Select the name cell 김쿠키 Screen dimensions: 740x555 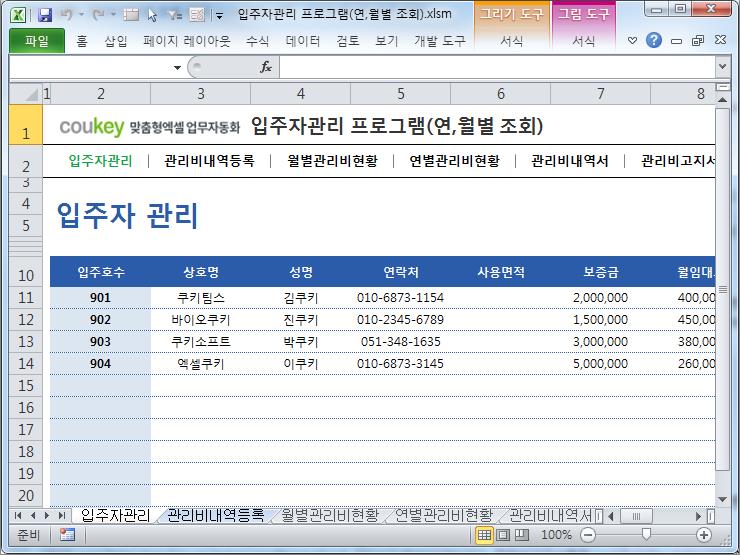click(301, 298)
